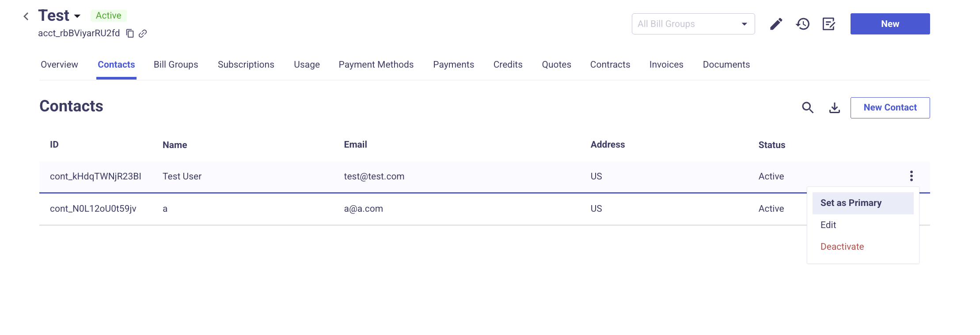Copy the account ID acct_rbBViyarRU2fd

point(130,34)
